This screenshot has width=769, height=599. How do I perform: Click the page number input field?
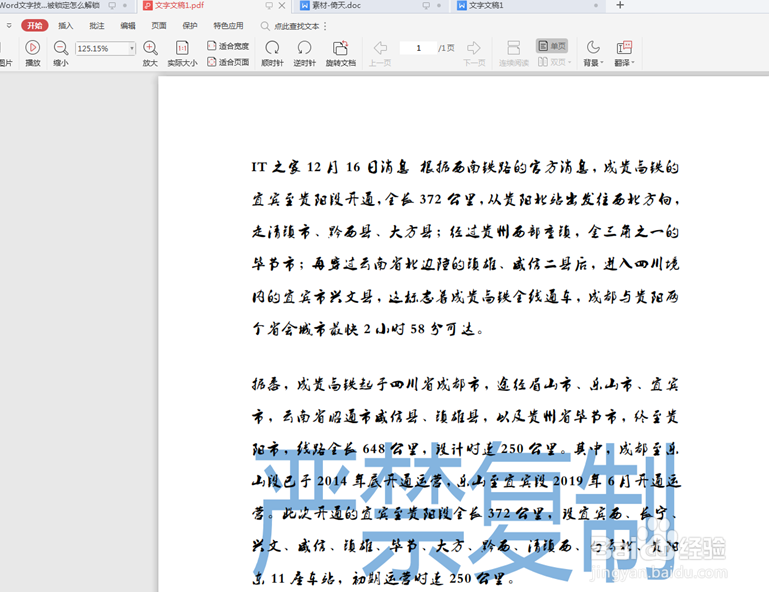(x=418, y=48)
